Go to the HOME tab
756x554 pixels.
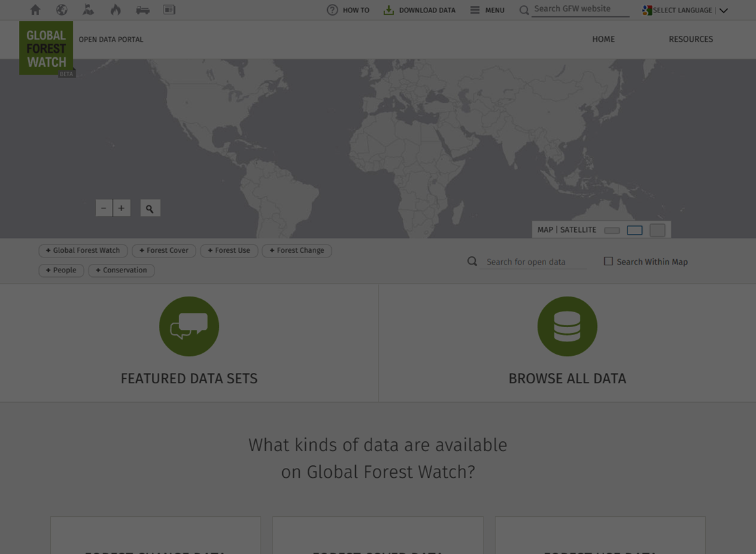click(x=603, y=39)
